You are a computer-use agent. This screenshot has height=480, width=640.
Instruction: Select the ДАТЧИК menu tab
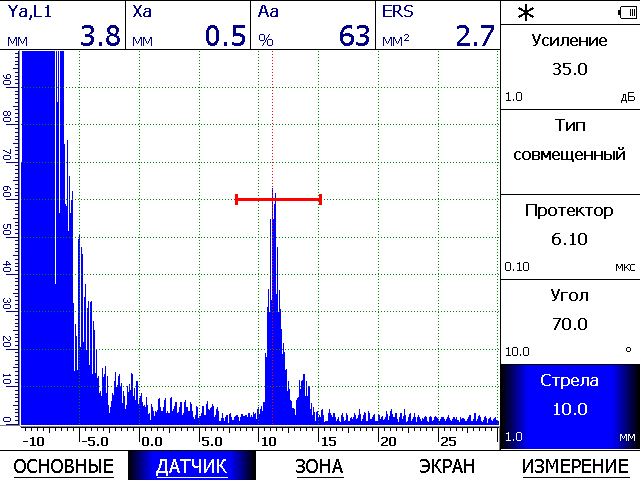coord(191,466)
